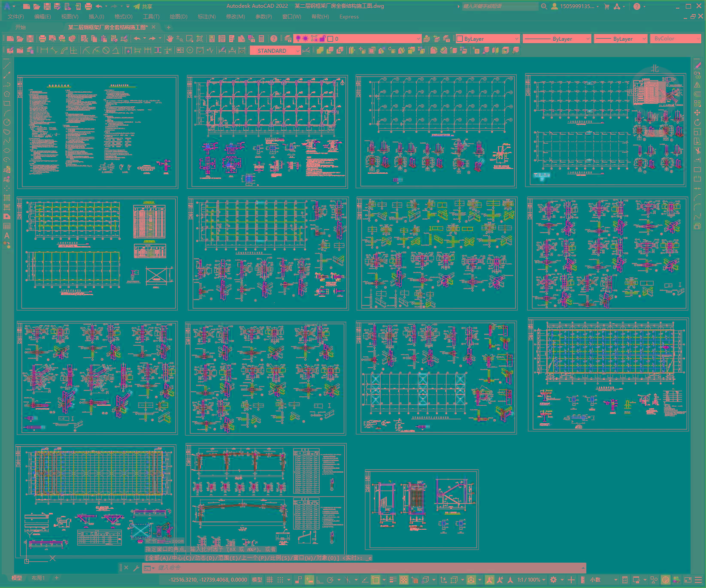
Task: Select the Multiline Text A tool
Action: click(6, 235)
